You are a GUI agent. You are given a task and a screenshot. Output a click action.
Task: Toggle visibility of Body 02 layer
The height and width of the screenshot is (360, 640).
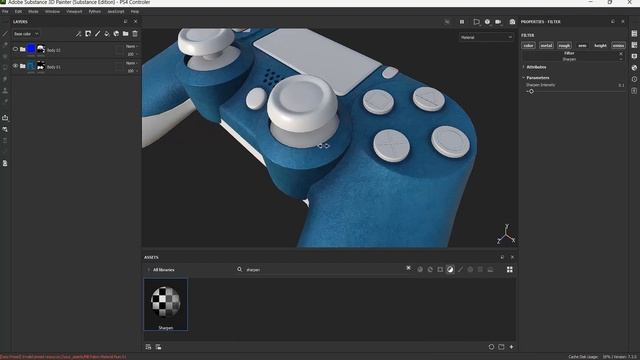point(16,49)
